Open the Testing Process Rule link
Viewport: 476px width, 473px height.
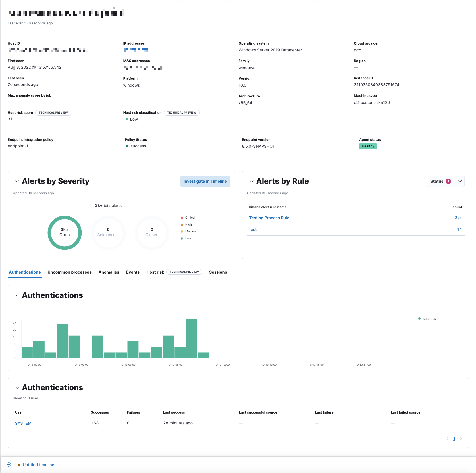(x=269, y=218)
